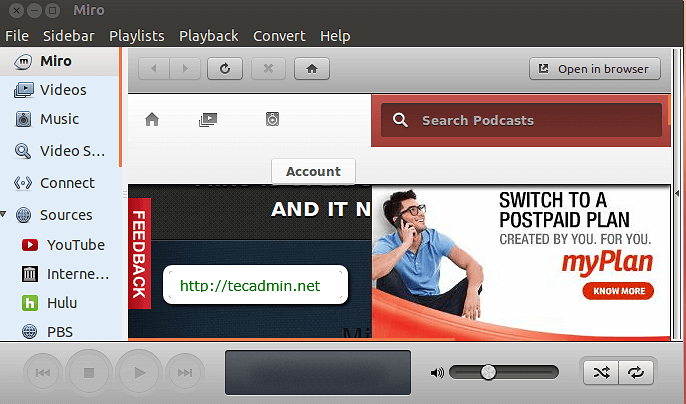Viewport: 686px width, 404px height.
Task: Open the Help menu
Action: 335,36
